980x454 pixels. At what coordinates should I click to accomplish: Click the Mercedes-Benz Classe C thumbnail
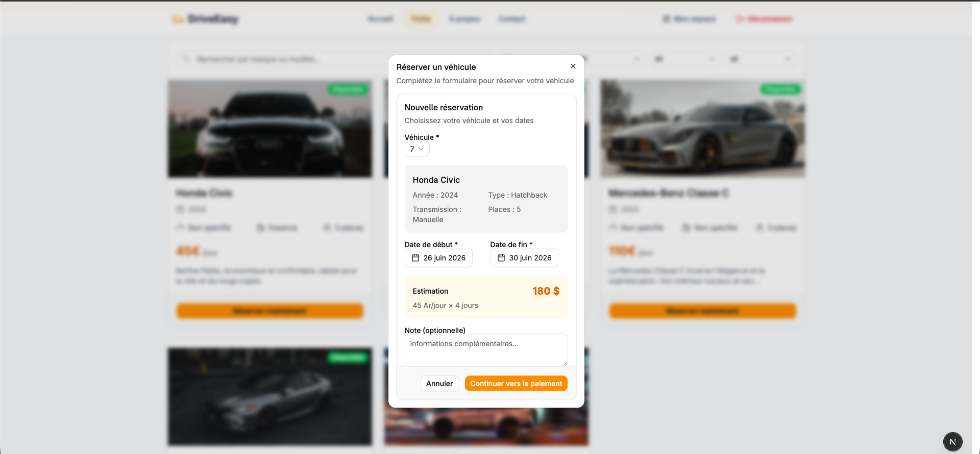(x=702, y=129)
